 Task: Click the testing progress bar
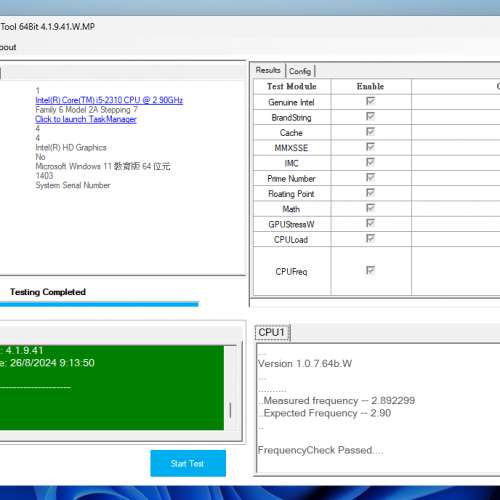click(x=99, y=304)
